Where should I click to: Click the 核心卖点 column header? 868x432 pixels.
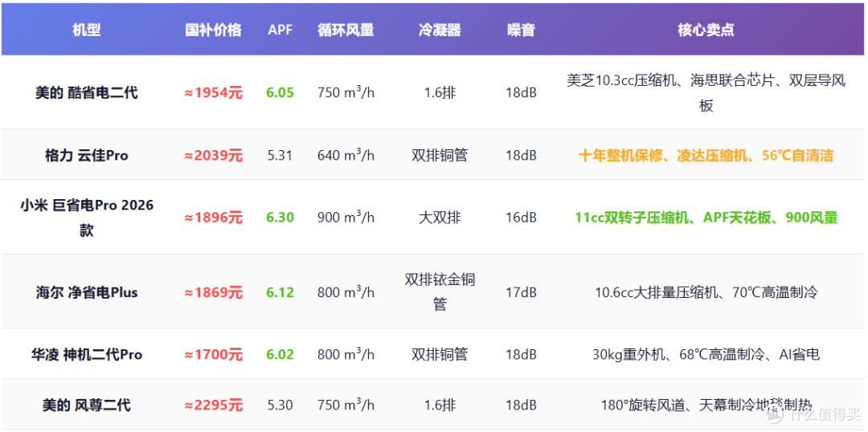point(706,30)
